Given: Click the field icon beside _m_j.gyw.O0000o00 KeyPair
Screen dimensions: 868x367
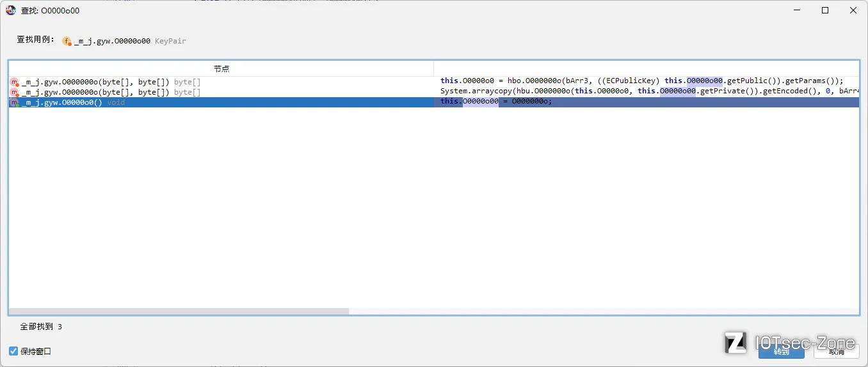Looking at the screenshot, I should point(67,41).
